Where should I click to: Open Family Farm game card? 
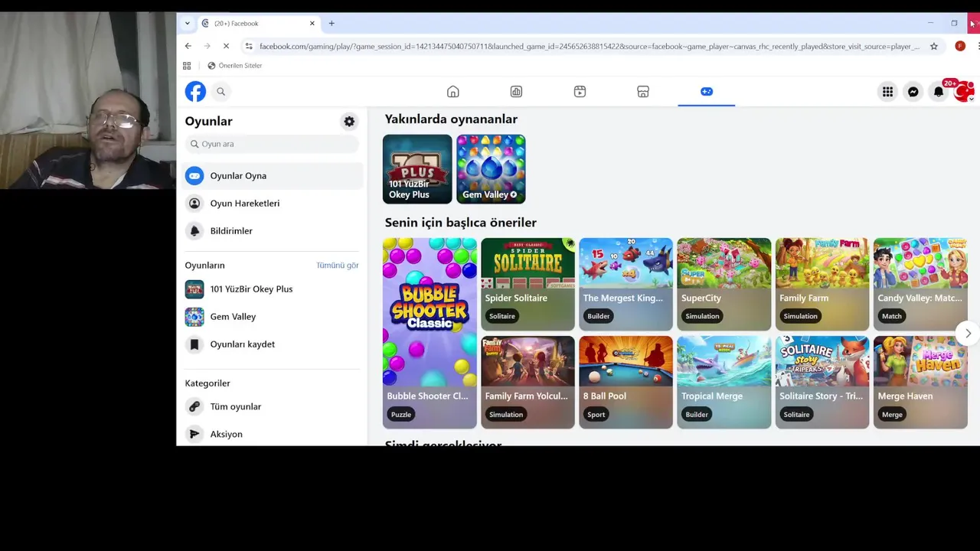822,284
